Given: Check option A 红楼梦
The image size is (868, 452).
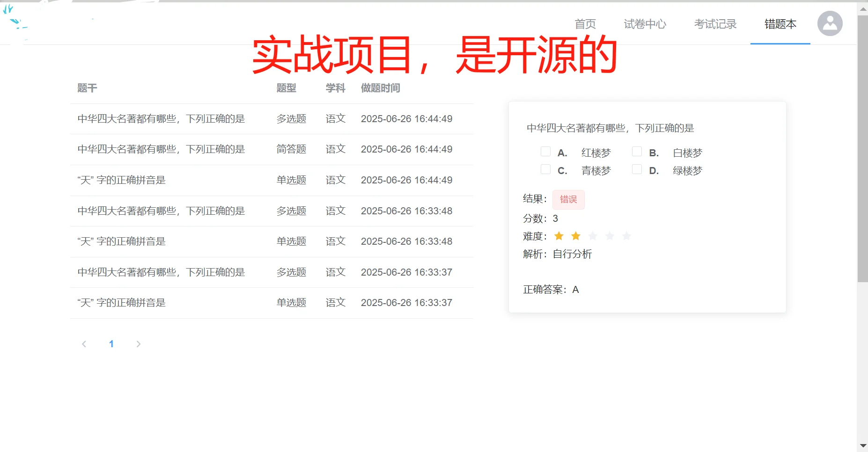Looking at the screenshot, I should pos(545,151).
